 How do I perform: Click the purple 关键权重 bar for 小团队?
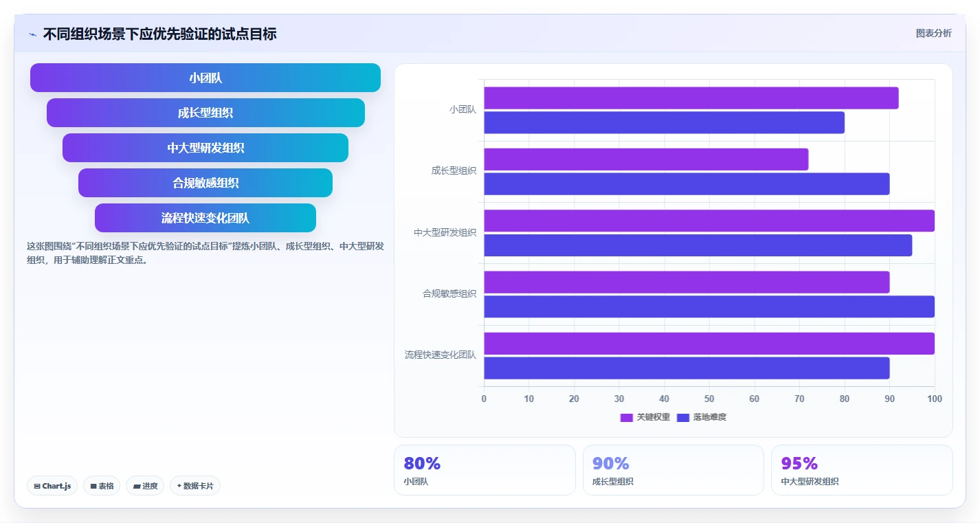point(691,98)
